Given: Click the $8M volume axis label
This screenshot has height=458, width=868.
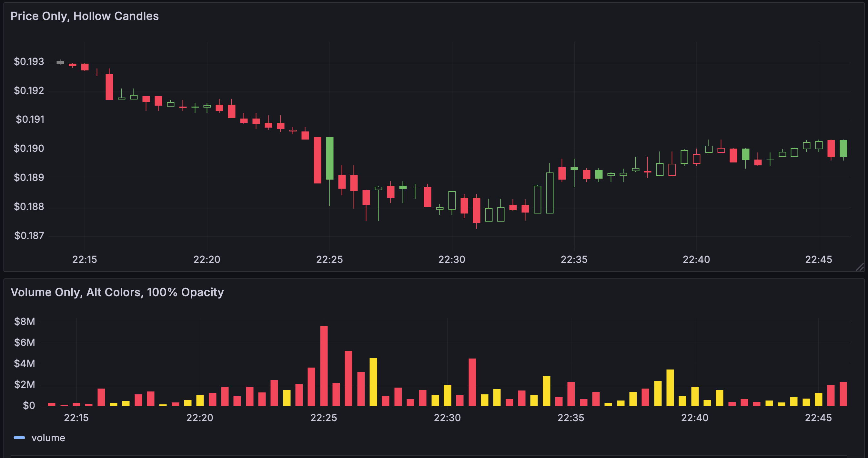Looking at the screenshot, I should pyautogui.click(x=25, y=321).
